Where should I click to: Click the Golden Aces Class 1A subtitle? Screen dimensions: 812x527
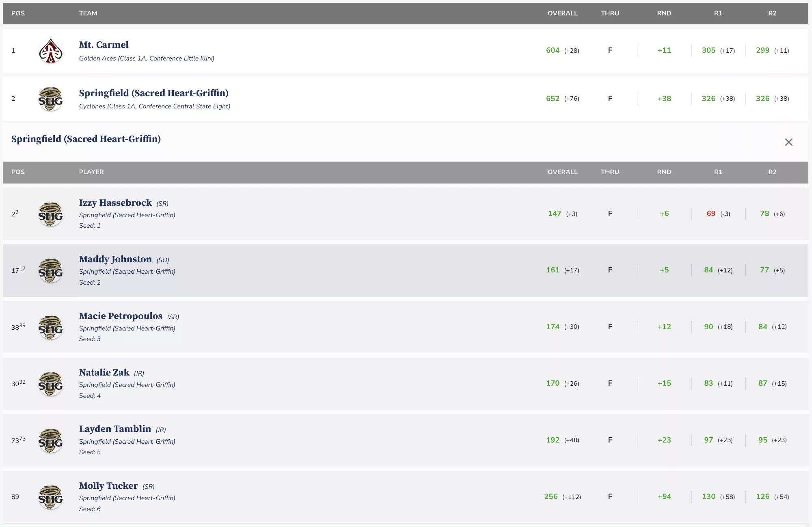(x=147, y=58)
